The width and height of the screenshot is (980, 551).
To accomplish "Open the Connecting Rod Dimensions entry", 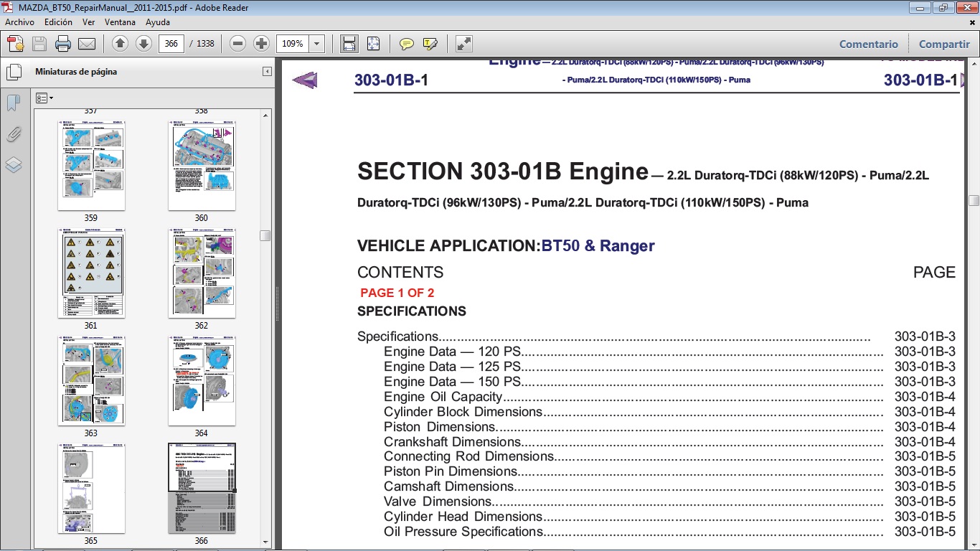I will click(x=669, y=456).
